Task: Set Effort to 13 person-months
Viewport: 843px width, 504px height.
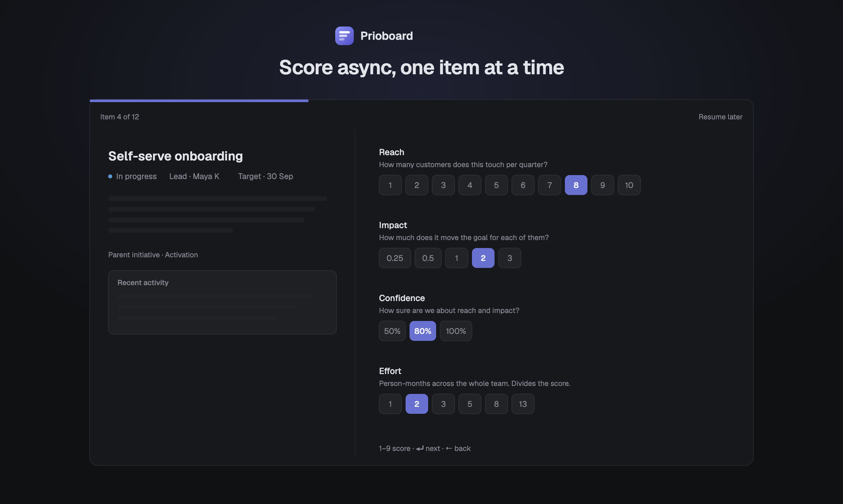Action: pos(523,404)
